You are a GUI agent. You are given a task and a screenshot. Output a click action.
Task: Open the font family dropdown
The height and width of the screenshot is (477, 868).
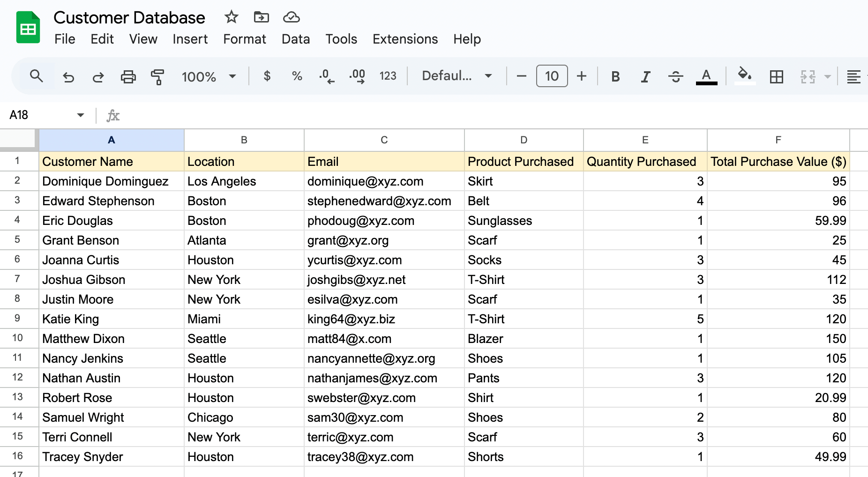pos(455,76)
